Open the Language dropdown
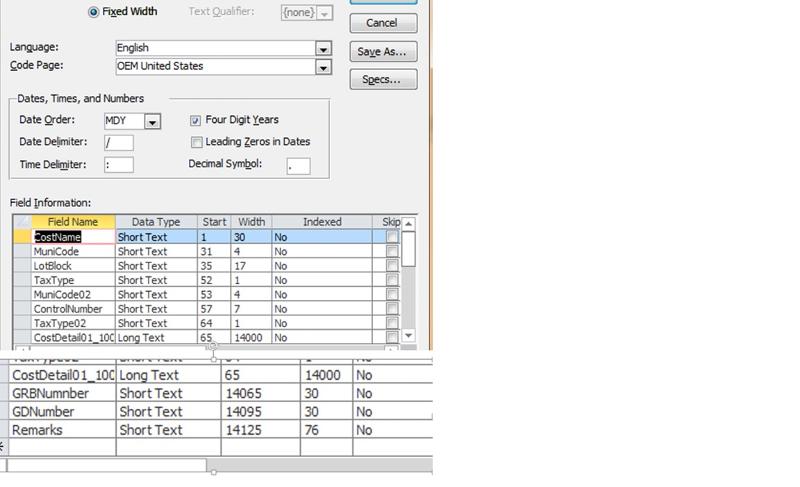 pos(323,48)
